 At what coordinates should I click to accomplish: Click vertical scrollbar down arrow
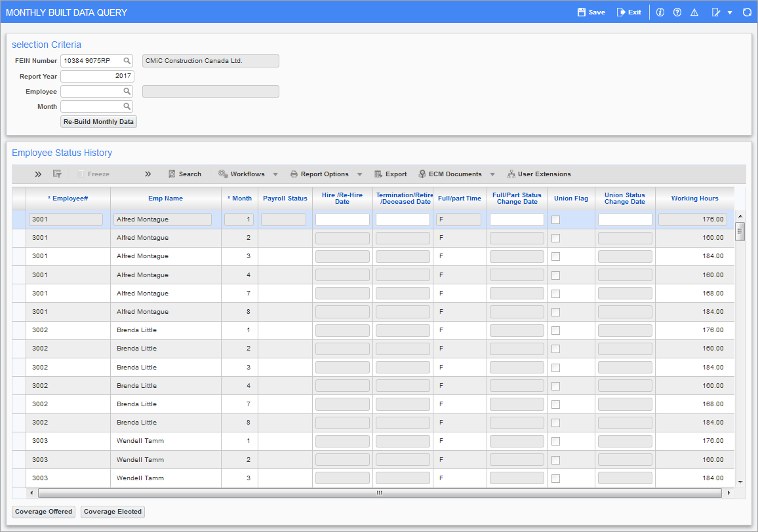tap(740, 482)
